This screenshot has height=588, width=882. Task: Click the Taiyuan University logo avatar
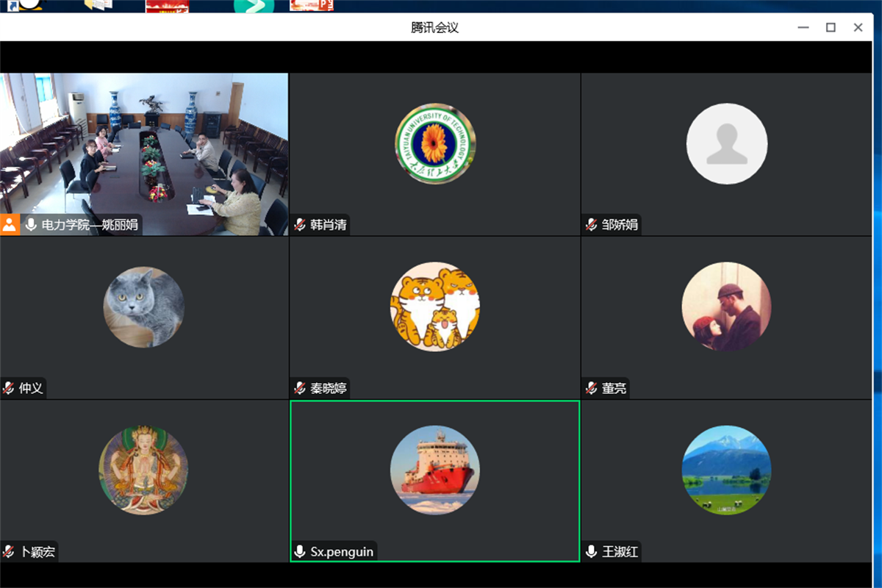click(x=435, y=144)
